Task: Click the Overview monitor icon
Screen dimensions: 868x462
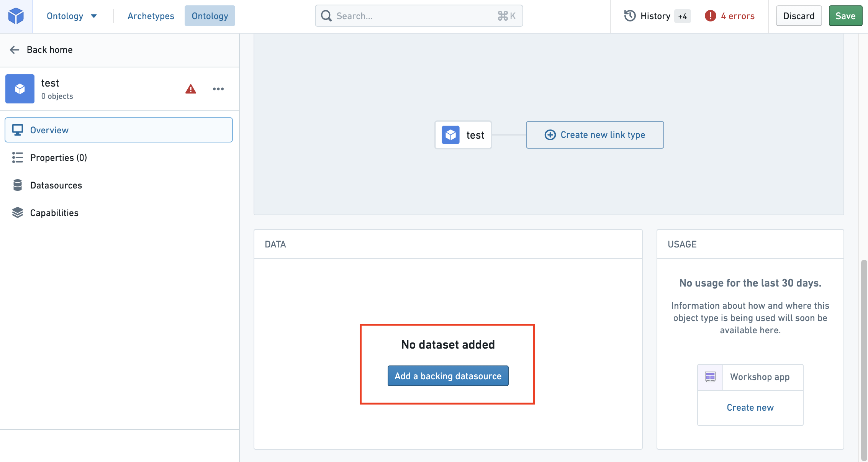Action: click(x=18, y=130)
